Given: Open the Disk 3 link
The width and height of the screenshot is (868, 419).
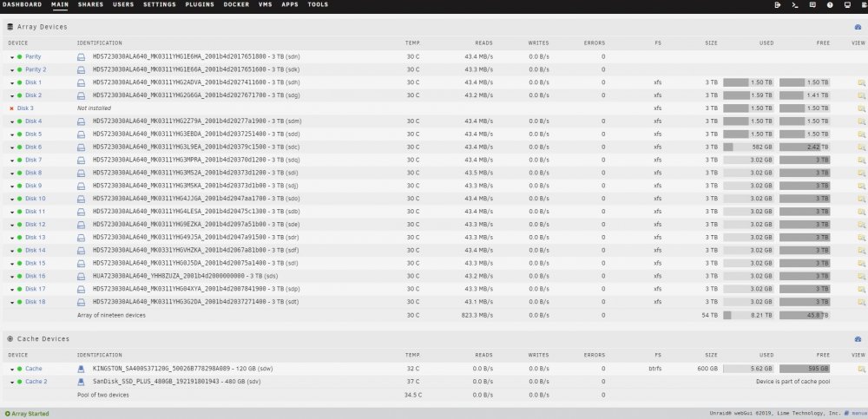Looking at the screenshot, I should tap(25, 108).
